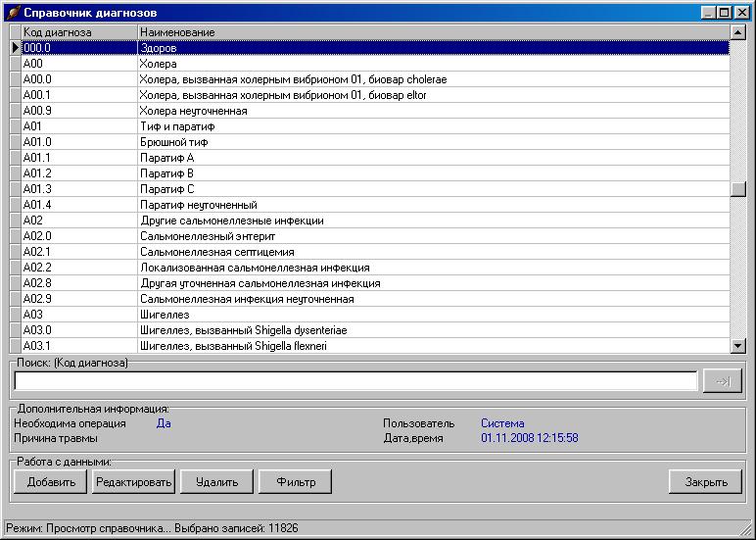Click the row selector beside A02.2
The image size is (756, 540).
16,268
